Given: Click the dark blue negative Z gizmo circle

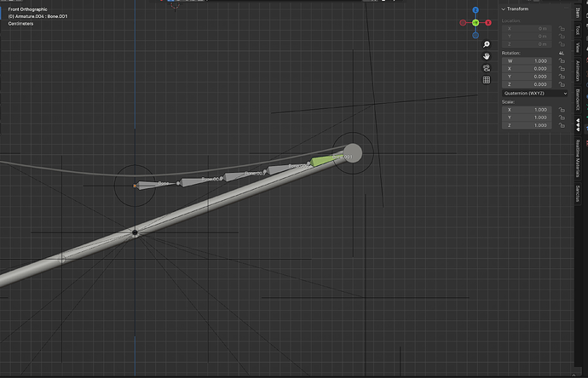Looking at the screenshot, I should click(x=476, y=35).
